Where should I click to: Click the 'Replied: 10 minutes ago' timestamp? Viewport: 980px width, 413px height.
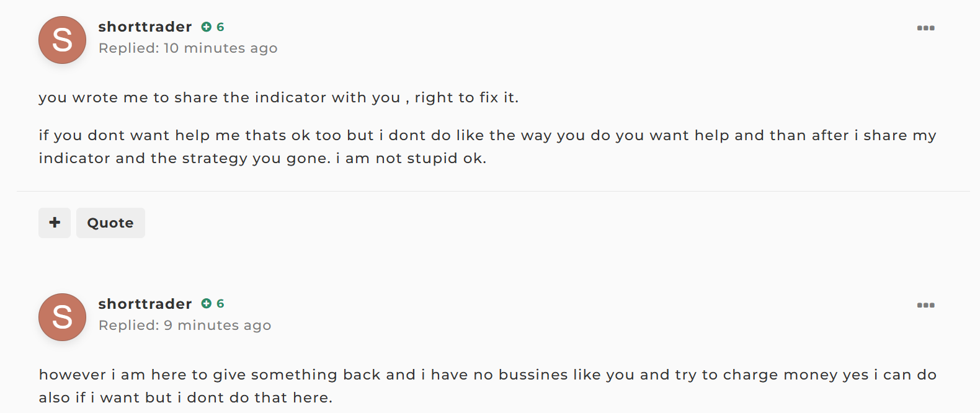(x=188, y=48)
